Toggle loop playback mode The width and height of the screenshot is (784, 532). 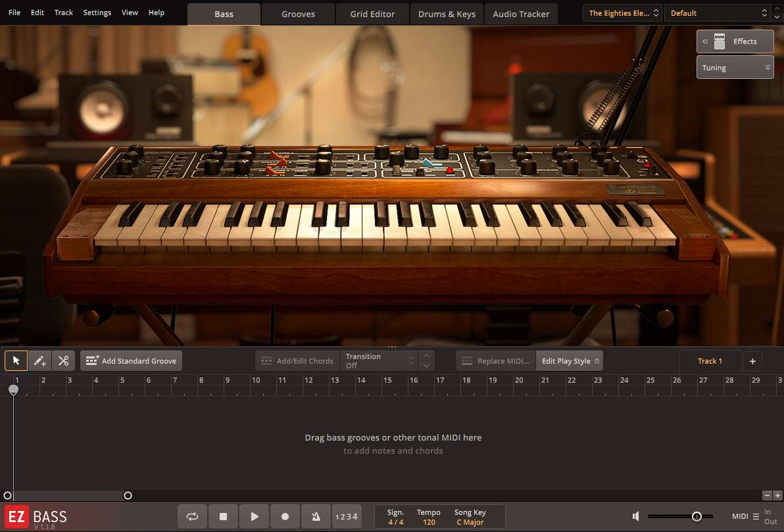click(192, 516)
